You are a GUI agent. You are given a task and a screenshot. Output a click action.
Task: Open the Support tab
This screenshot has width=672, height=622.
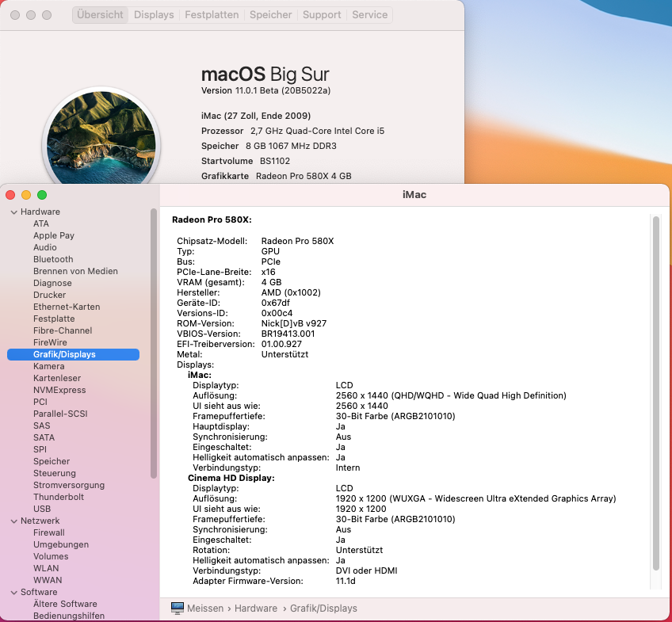click(322, 15)
